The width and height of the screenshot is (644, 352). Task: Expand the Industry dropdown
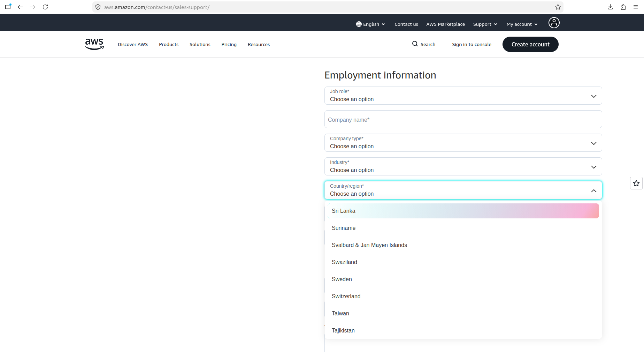point(463,166)
